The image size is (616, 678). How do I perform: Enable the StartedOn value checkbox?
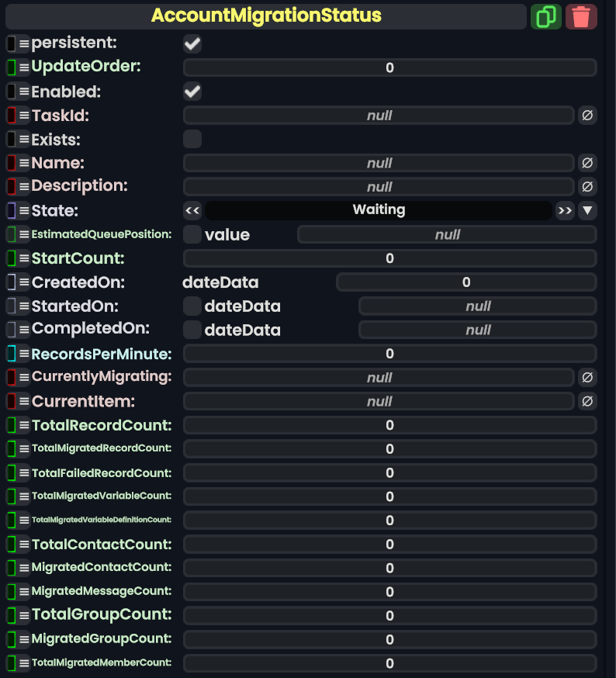point(192,306)
